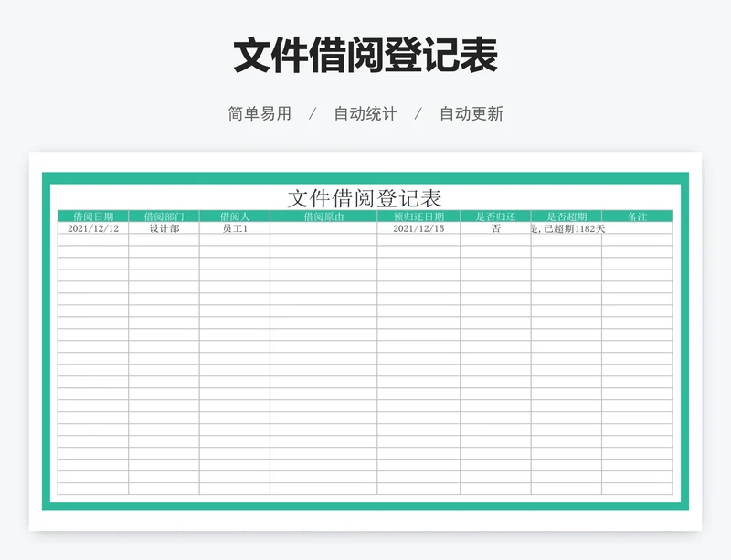The width and height of the screenshot is (731, 560).
Task: Click the cell containing 员工1
Action: click(x=235, y=228)
